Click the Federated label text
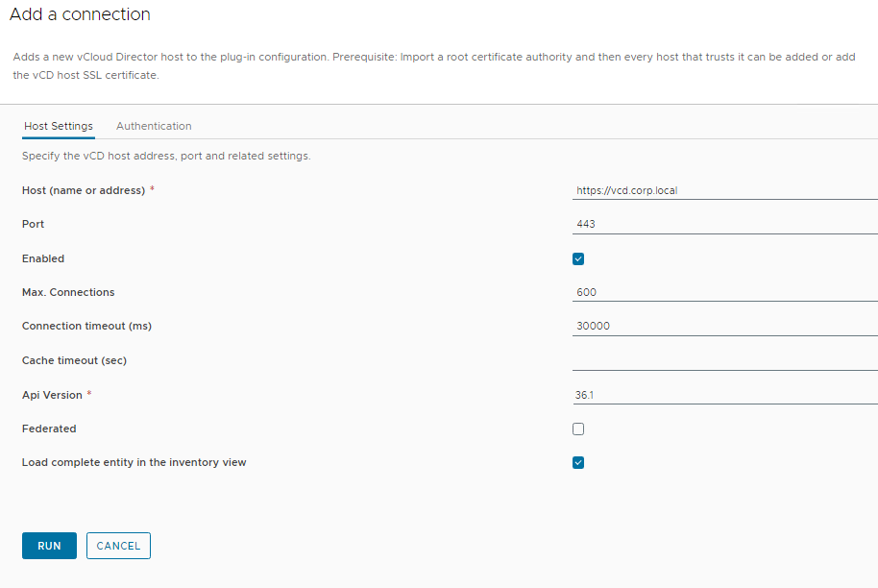This screenshot has height=588, width=878. click(x=49, y=429)
